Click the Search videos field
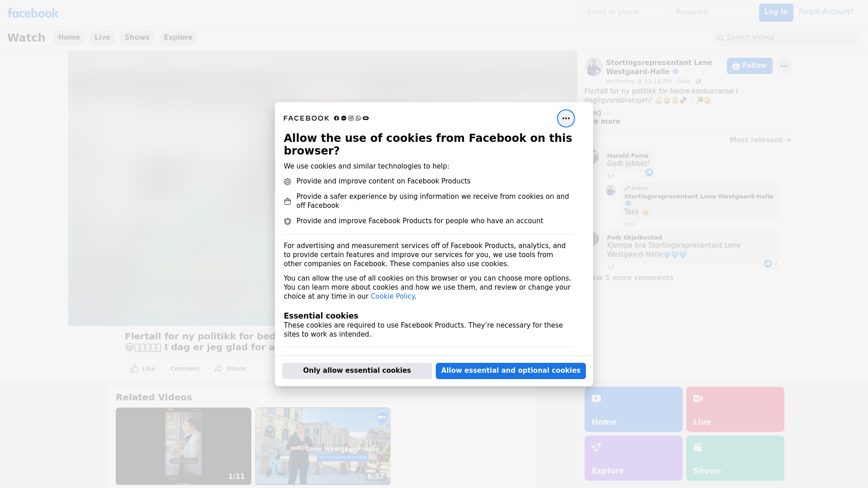 [787, 38]
